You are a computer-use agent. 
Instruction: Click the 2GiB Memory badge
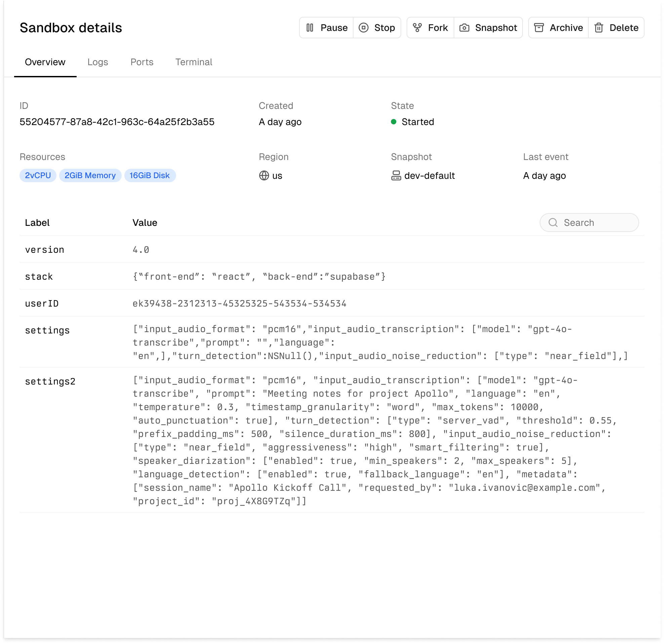click(x=90, y=175)
